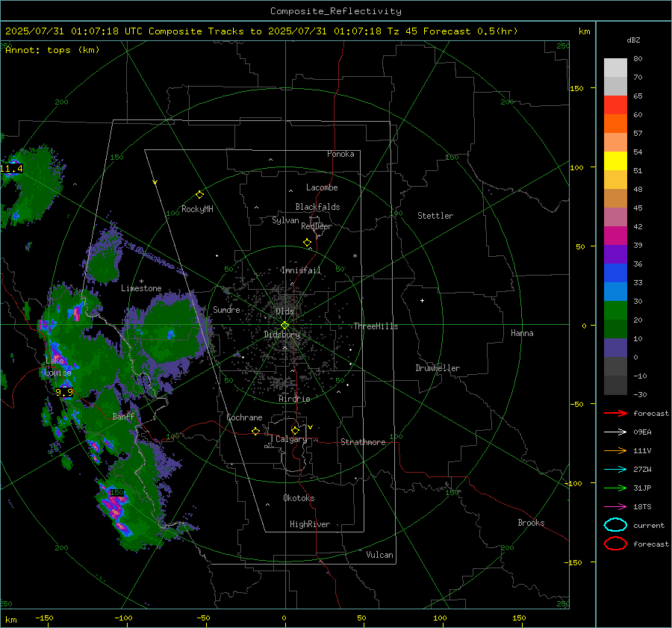Viewport: 672px width, 628px height.
Task: Select the Cochrane label
Action: click(x=244, y=417)
